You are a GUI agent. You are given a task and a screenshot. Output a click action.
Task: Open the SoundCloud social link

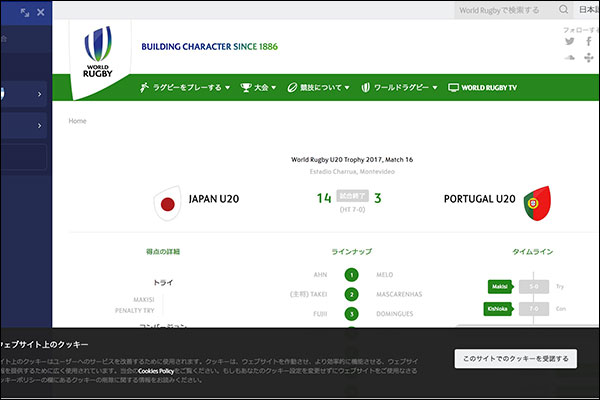coord(569,58)
